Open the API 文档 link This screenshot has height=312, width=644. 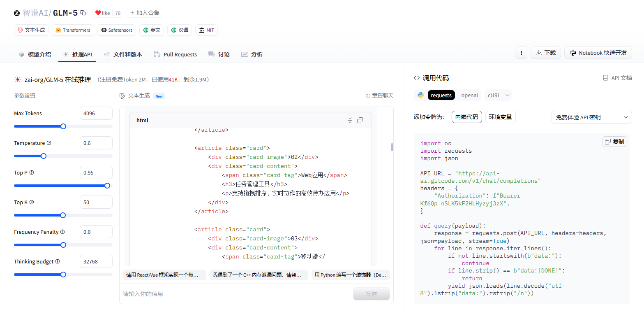click(x=617, y=78)
